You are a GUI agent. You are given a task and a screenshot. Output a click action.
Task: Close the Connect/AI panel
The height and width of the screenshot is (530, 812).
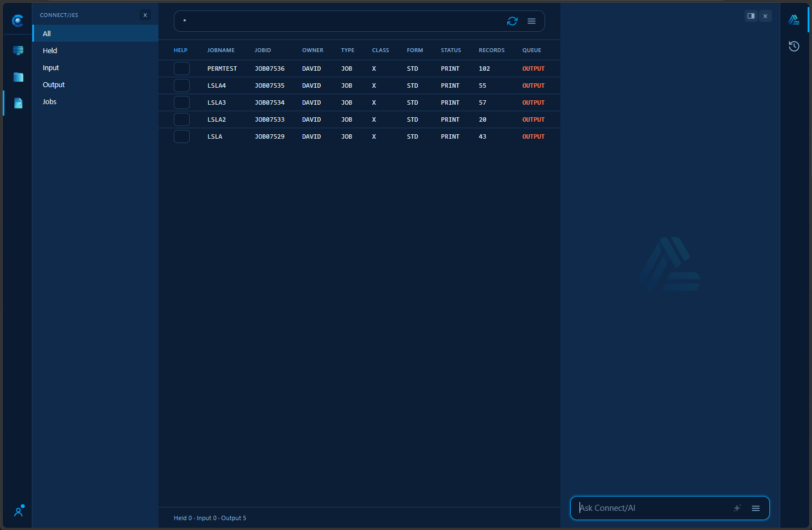pyautogui.click(x=765, y=16)
